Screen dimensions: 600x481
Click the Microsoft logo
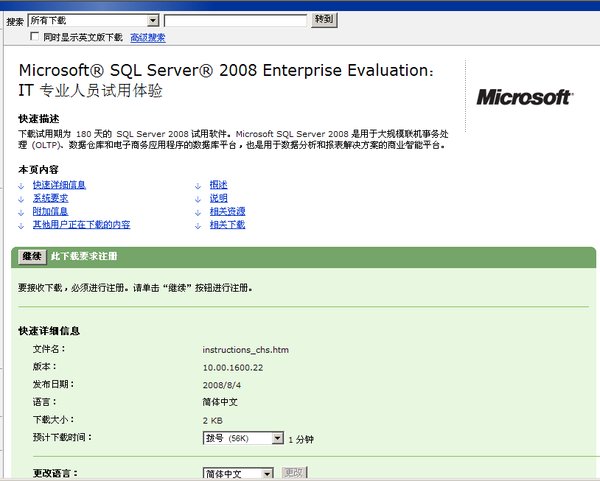point(525,97)
